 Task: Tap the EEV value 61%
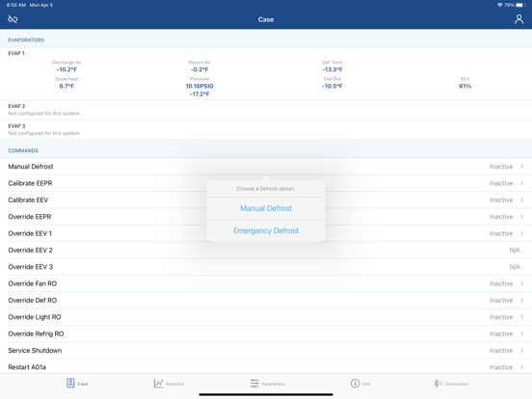pyautogui.click(x=465, y=86)
